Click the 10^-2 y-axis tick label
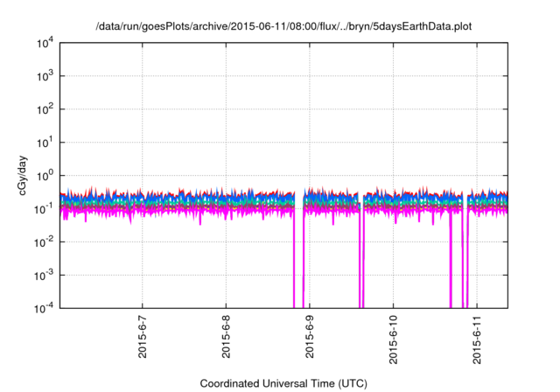The image size is (560, 392). [44, 242]
